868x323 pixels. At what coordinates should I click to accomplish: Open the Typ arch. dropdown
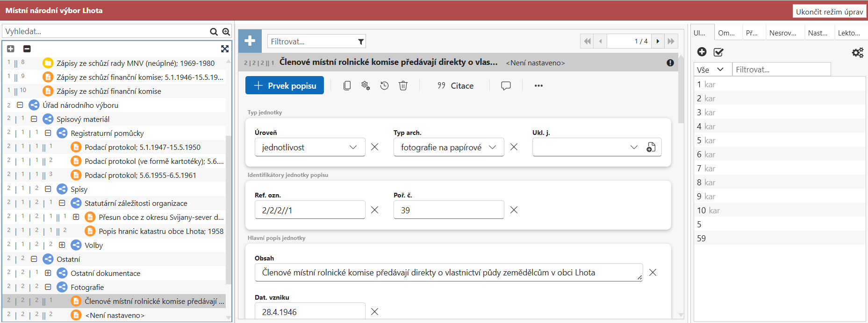pos(448,147)
